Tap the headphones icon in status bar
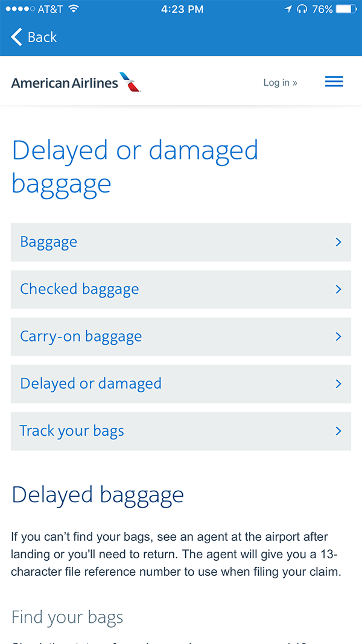 pyautogui.click(x=302, y=9)
